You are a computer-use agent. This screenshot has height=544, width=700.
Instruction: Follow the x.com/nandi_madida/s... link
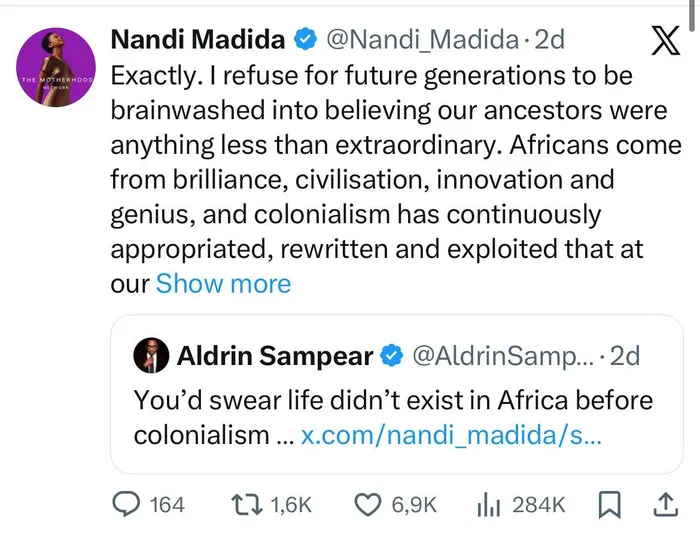(451, 436)
